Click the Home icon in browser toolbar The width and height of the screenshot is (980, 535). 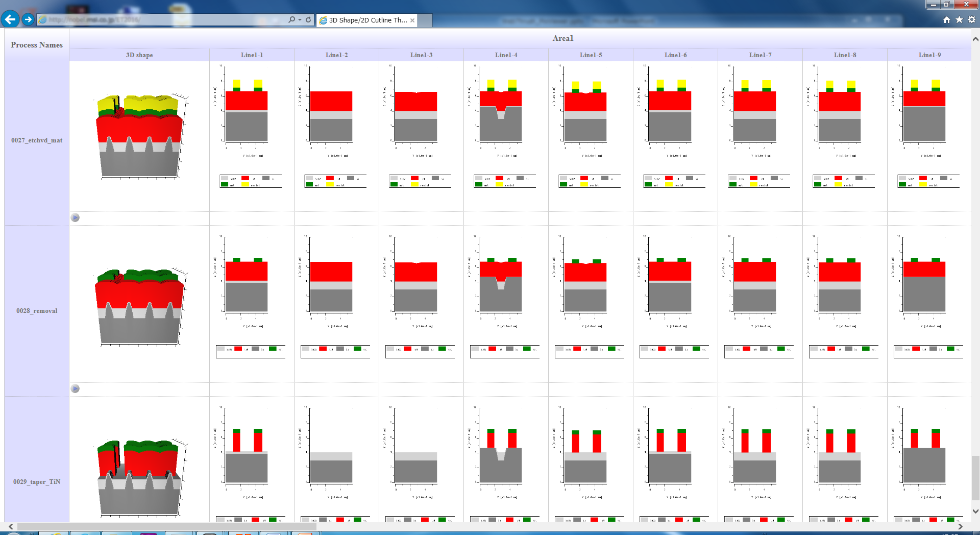(x=947, y=19)
